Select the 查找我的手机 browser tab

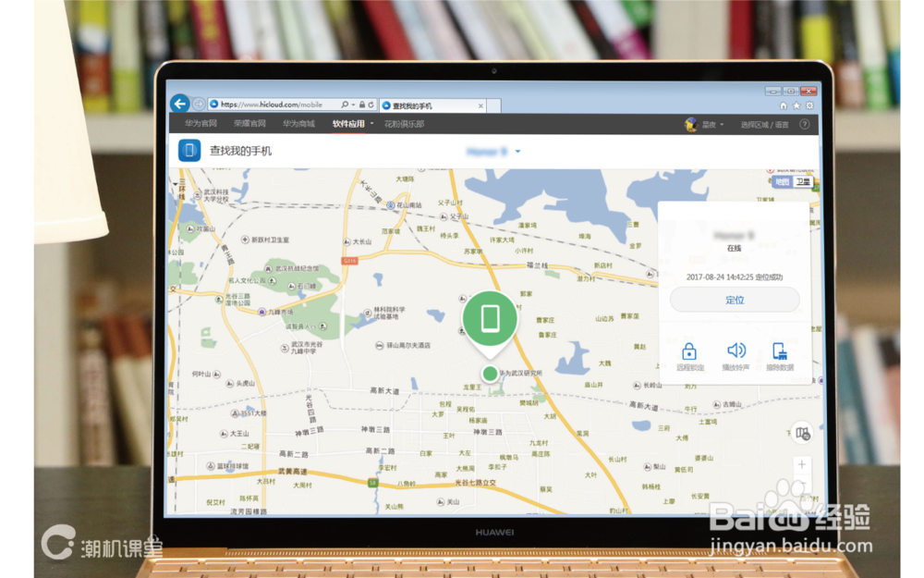point(433,105)
